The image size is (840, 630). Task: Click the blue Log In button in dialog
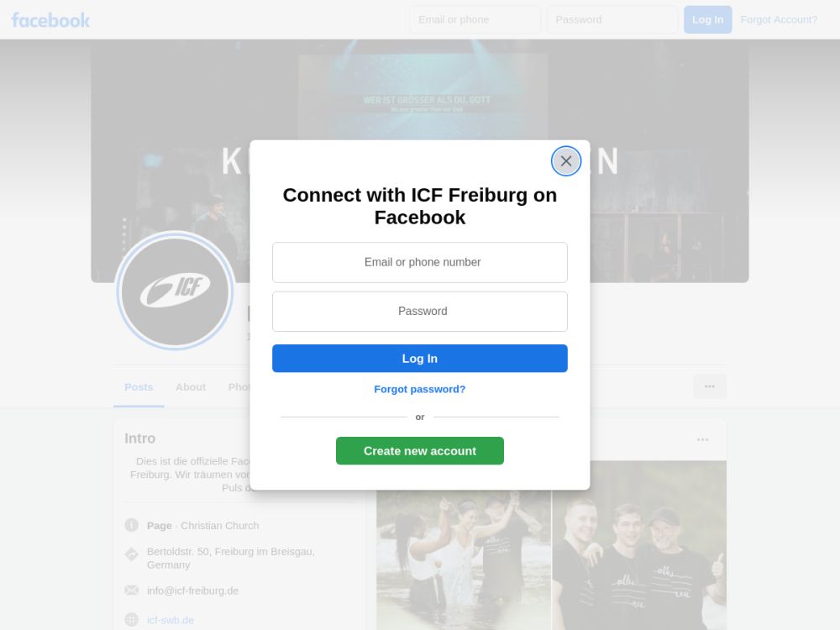(419, 359)
